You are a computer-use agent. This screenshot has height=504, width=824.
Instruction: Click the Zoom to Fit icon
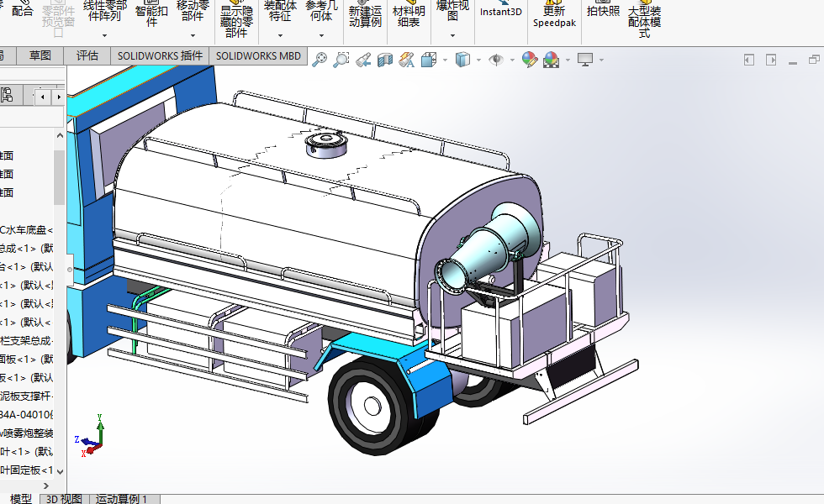point(320,59)
